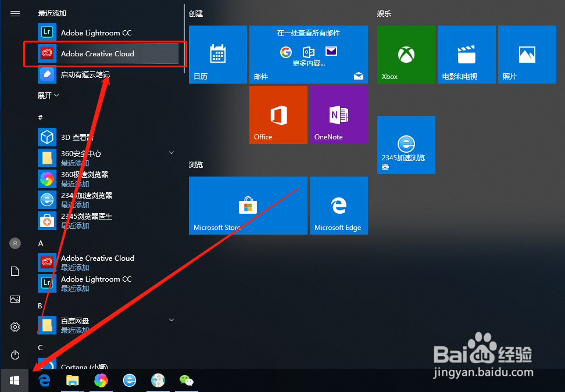Expand the recently added list with 展开

(x=48, y=95)
